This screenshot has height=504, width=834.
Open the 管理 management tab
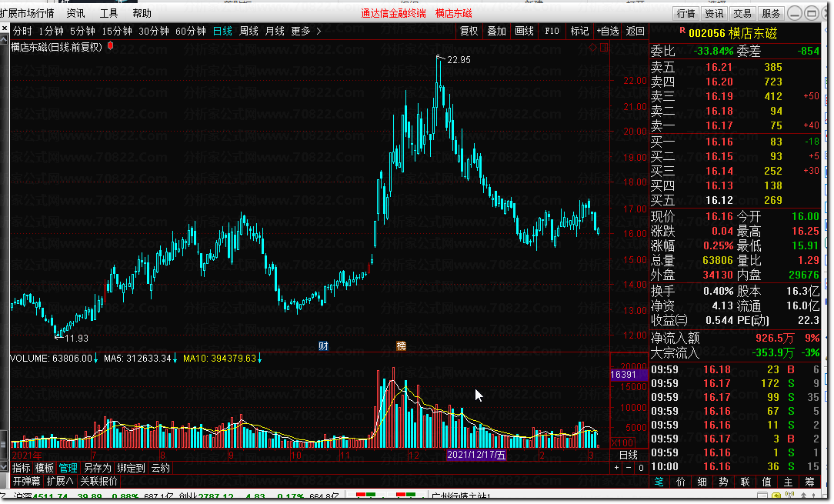68,469
